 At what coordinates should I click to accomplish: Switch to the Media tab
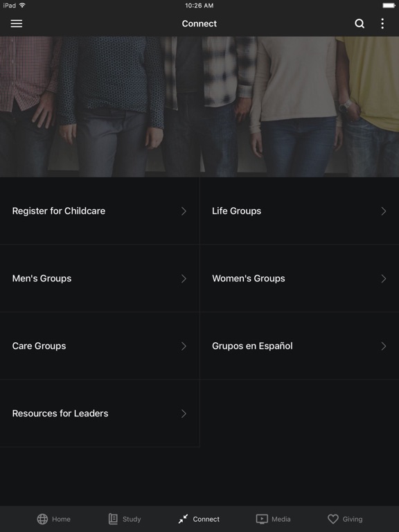(x=273, y=519)
